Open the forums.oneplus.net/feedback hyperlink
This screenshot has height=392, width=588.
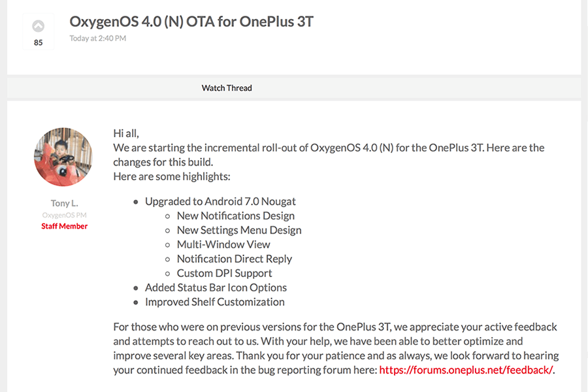(x=465, y=370)
